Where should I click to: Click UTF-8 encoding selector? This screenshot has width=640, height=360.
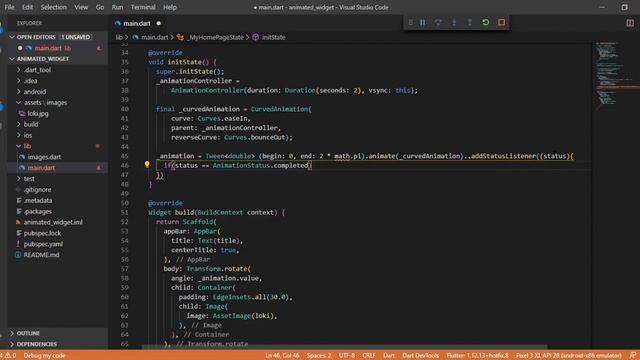(347, 356)
